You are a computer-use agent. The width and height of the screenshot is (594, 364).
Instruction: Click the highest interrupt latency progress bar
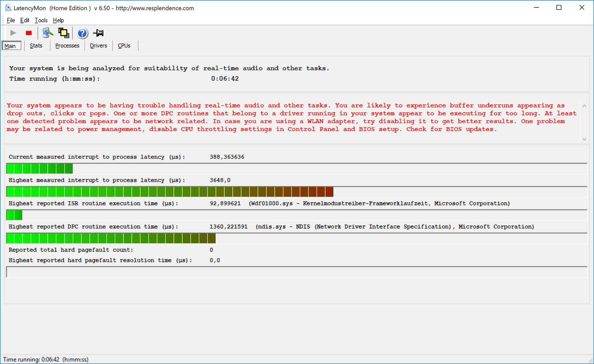pyautogui.click(x=296, y=192)
